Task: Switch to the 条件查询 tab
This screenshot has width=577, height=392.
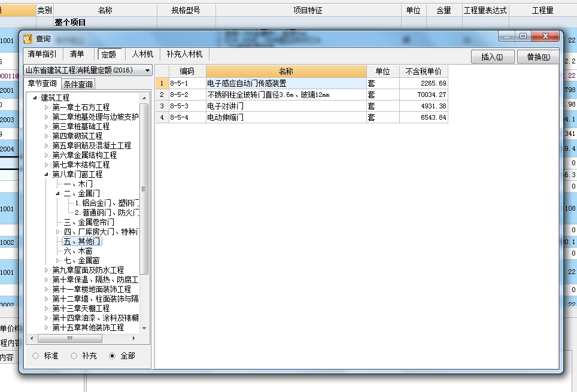Action: pos(78,84)
